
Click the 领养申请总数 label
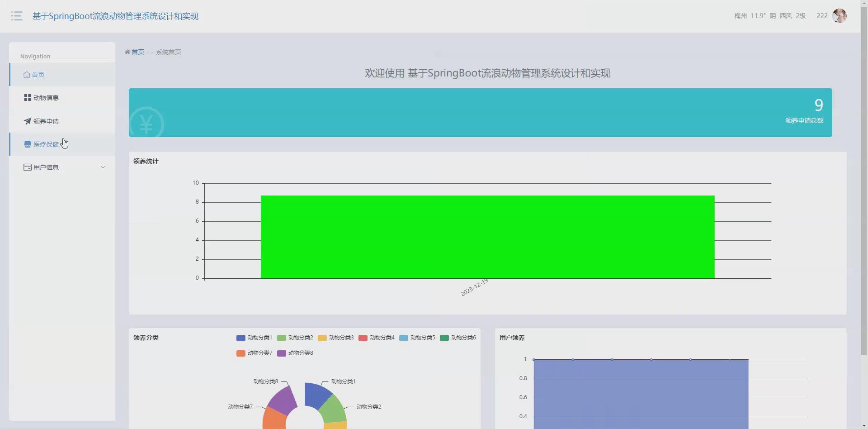pyautogui.click(x=804, y=120)
